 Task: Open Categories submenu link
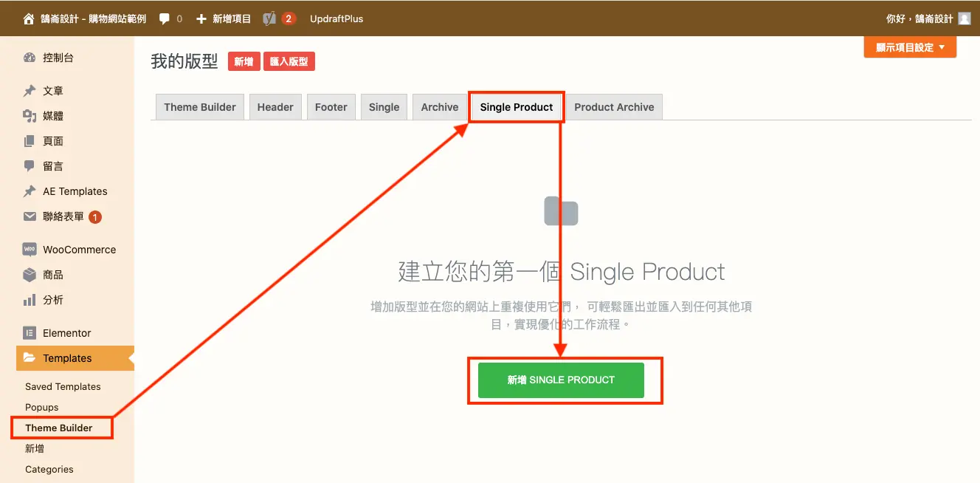pos(49,469)
